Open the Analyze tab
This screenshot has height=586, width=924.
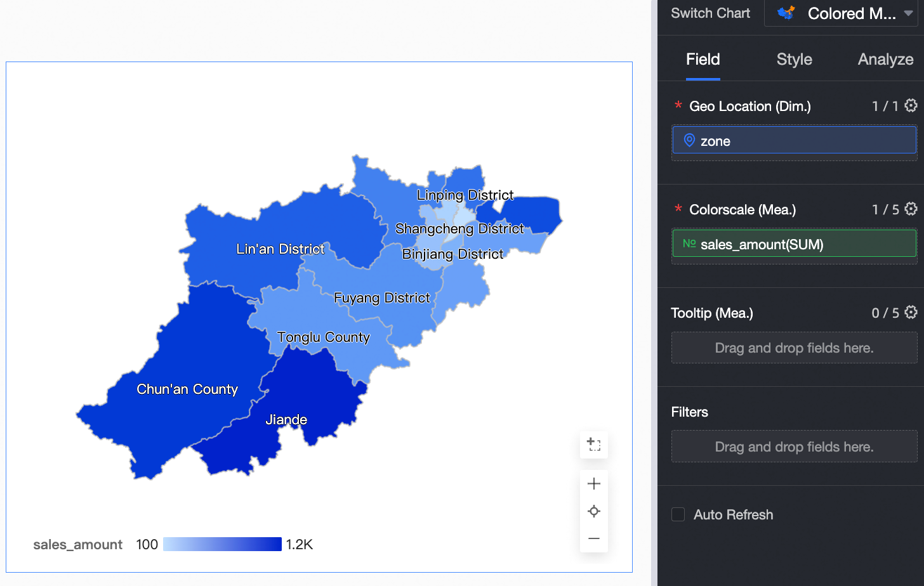[x=886, y=59]
